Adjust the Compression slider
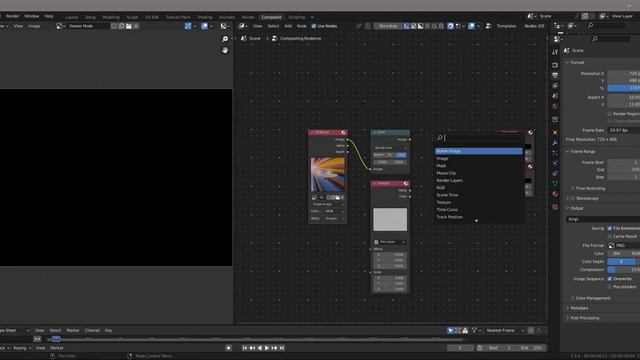This screenshot has height=360, width=640. [x=624, y=270]
